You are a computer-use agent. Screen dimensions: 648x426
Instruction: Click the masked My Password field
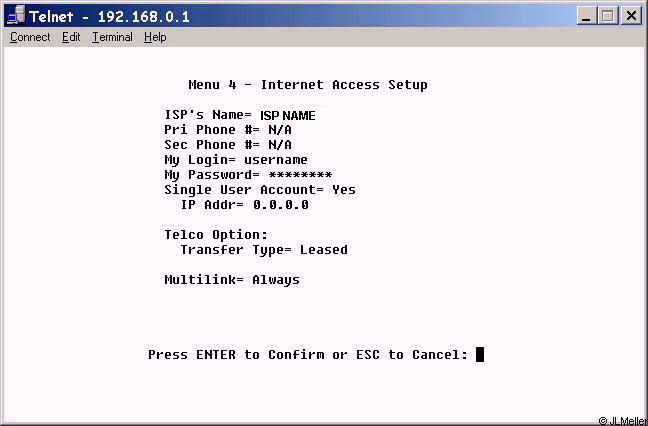(x=300, y=175)
